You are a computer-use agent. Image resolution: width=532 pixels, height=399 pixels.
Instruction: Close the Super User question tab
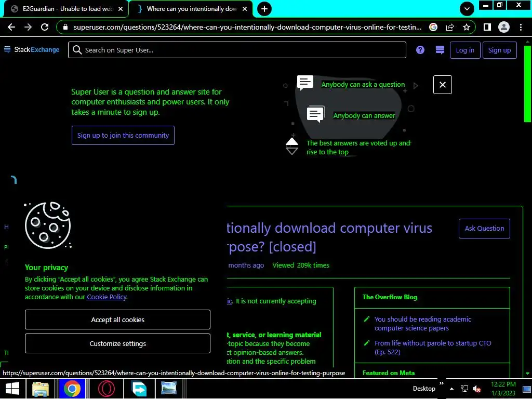click(245, 9)
